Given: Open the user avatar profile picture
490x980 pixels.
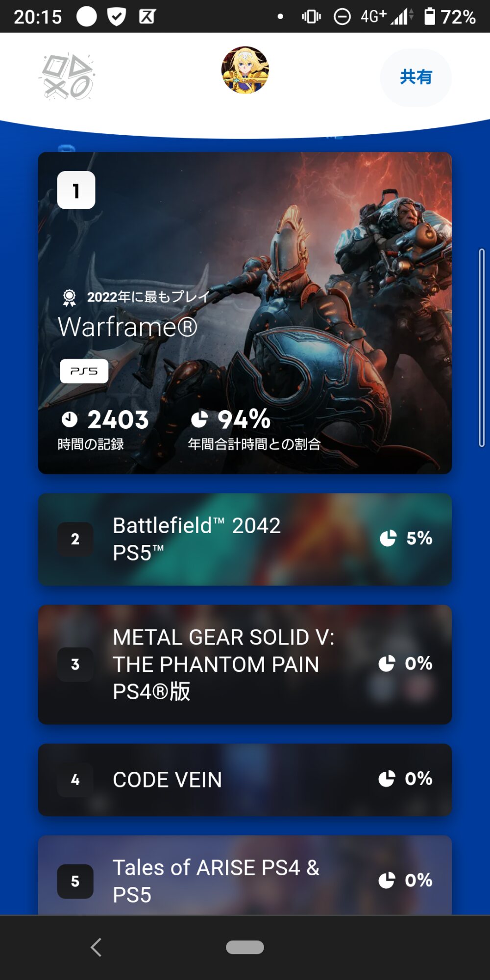Looking at the screenshot, I should 245,70.
